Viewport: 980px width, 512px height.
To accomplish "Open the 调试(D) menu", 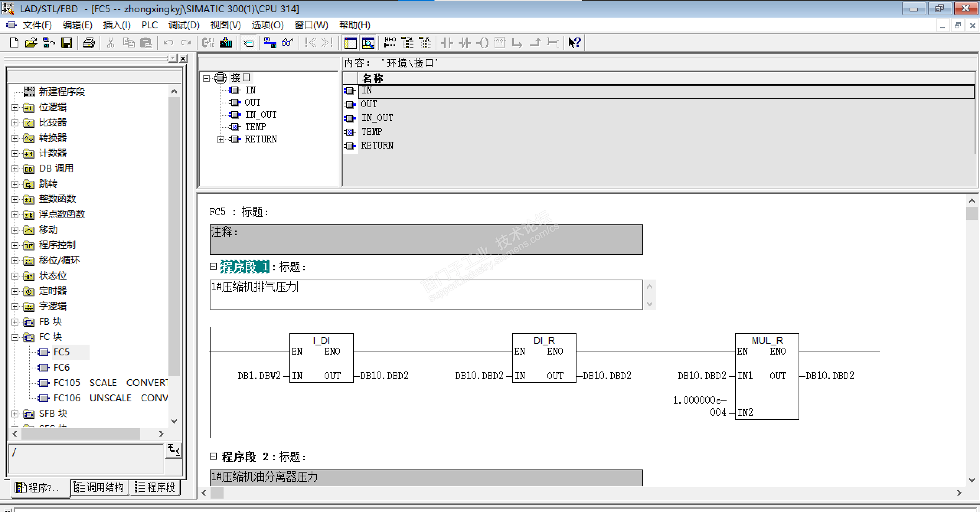I will tap(184, 25).
